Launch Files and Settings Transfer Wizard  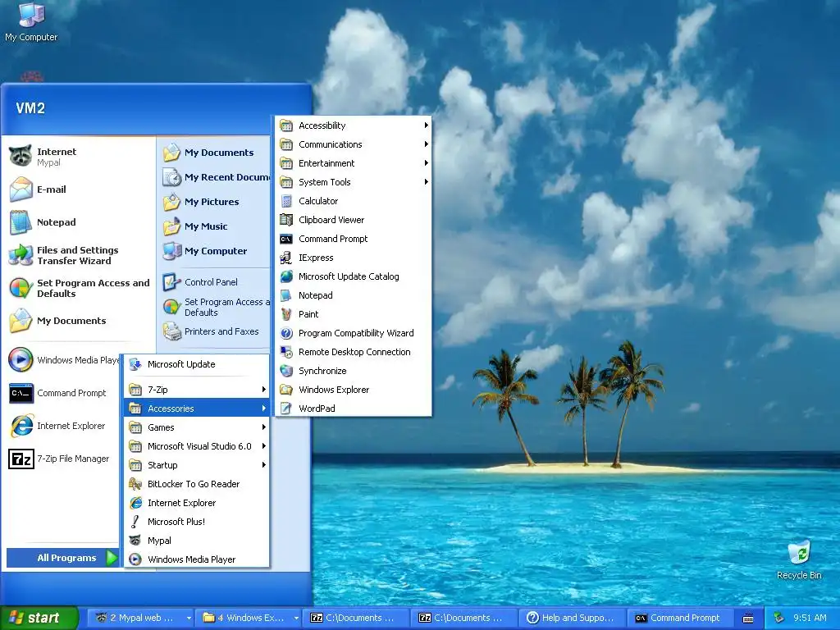click(79, 255)
